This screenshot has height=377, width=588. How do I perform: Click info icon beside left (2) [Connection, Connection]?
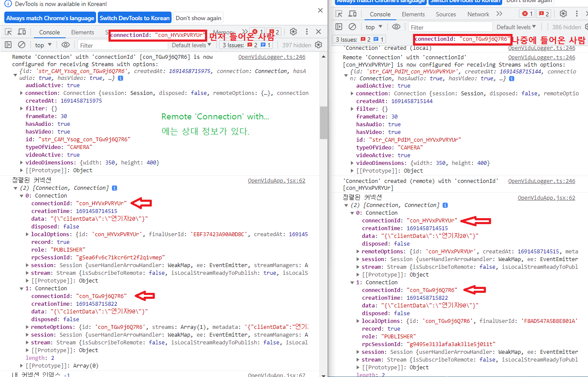point(115,188)
